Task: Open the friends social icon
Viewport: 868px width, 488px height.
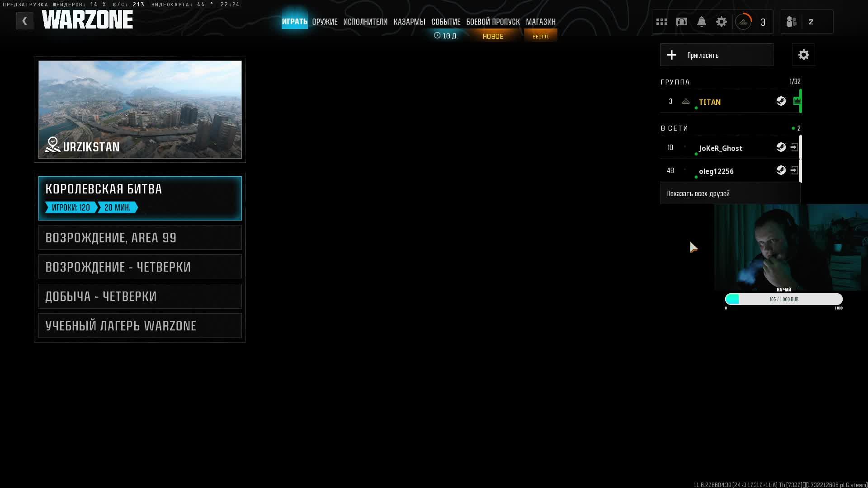Action: (791, 22)
